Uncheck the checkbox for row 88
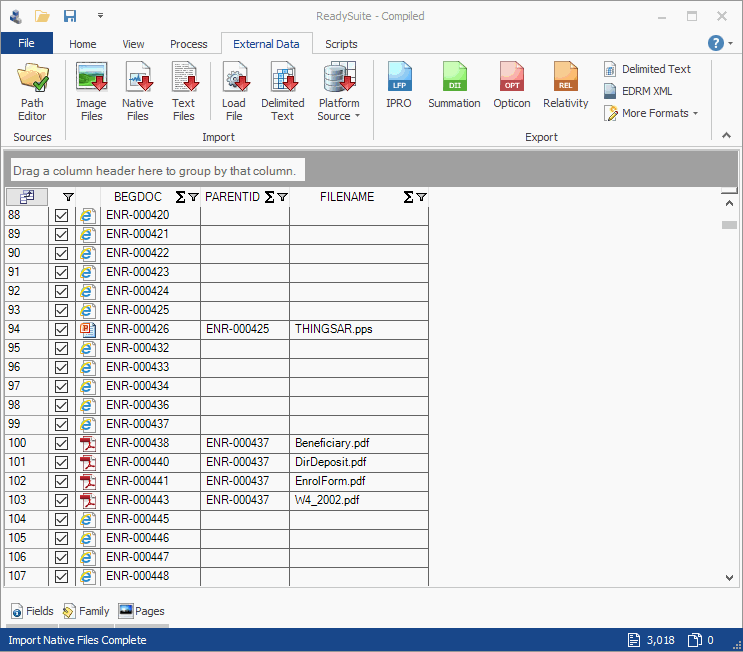The image size is (743, 652). [x=62, y=215]
